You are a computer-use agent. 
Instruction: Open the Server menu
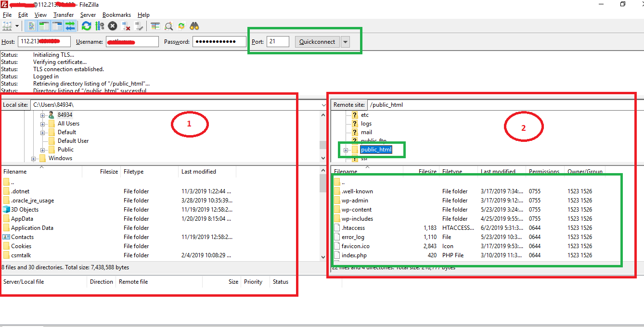[x=88, y=15]
